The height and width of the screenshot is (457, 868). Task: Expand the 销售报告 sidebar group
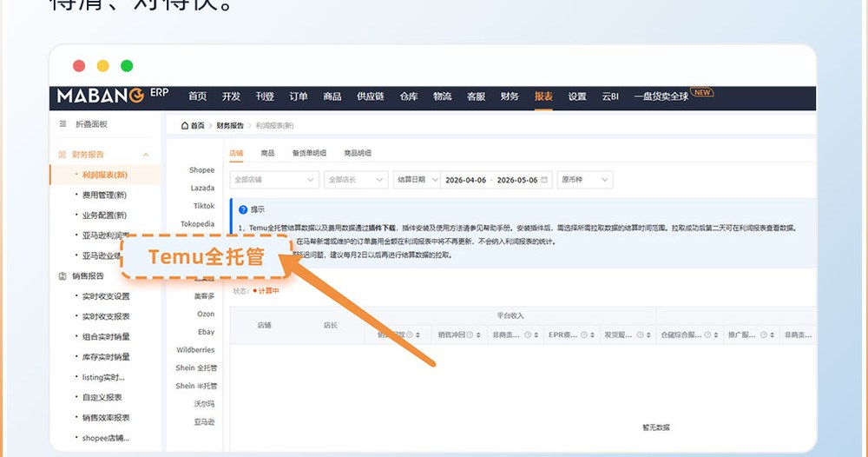pyautogui.click(x=89, y=276)
